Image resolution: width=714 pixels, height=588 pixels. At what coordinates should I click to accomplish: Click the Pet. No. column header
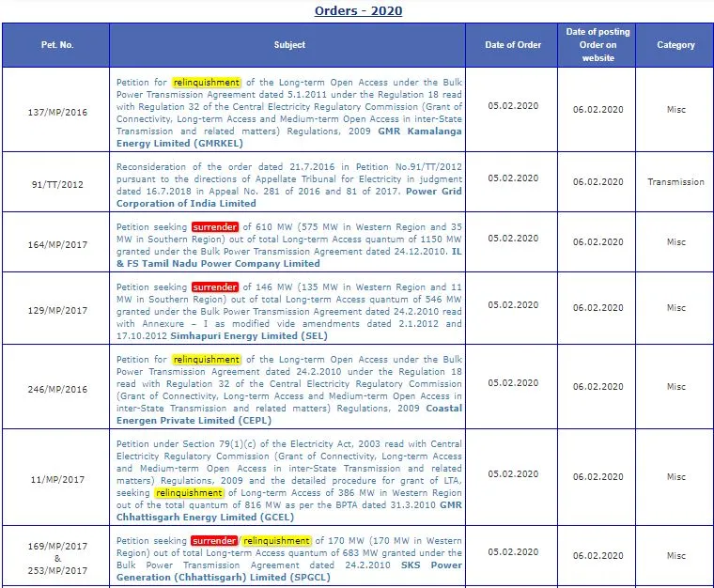(57, 44)
